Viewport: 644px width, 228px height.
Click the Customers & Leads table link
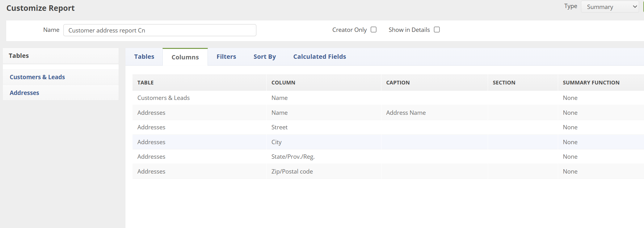pyautogui.click(x=37, y=77)
